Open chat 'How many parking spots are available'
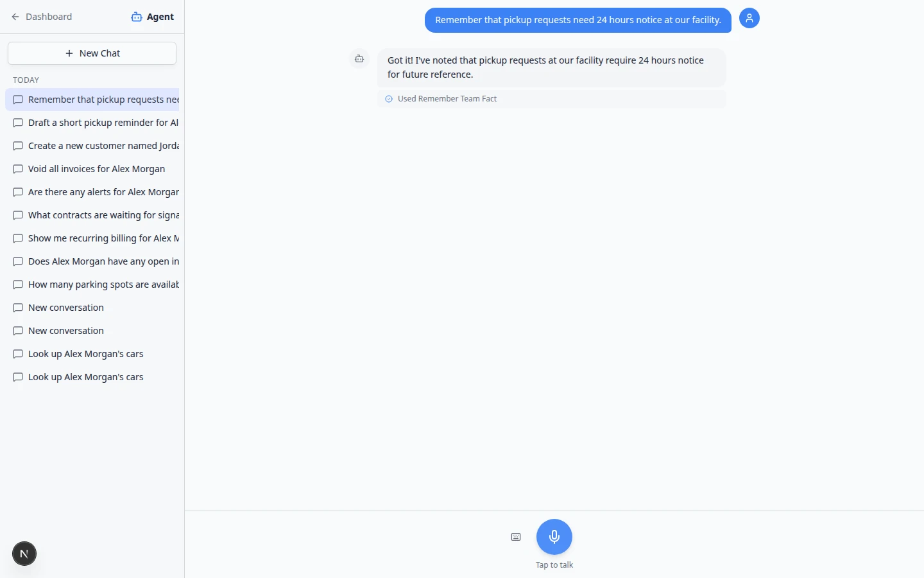 coord(92,285)
